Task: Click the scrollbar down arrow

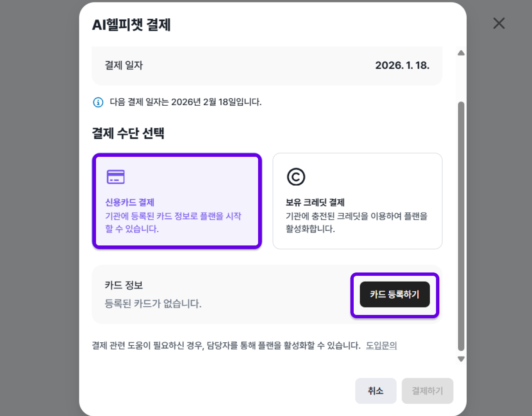Action: (x=461, y=359)
